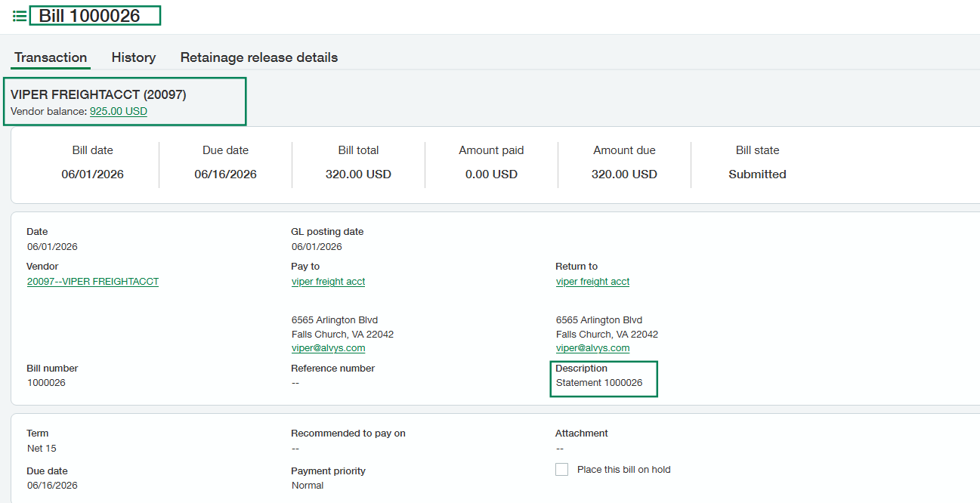Click viper@alvys.com email under Pay to
The height and width of the screenshot is (503, 980).
pos(329,348)
